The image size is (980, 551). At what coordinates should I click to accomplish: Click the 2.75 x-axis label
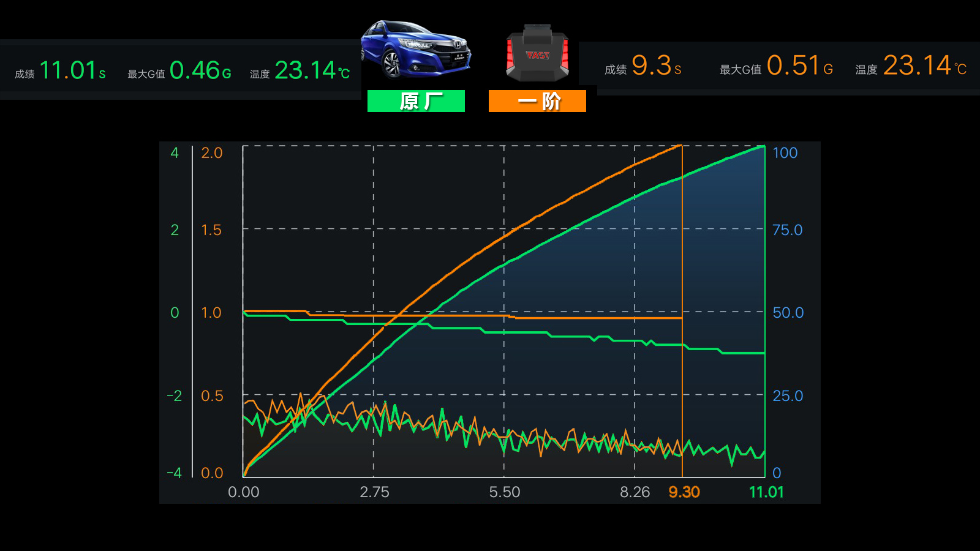pyautogui.click(x=374, y=492)
